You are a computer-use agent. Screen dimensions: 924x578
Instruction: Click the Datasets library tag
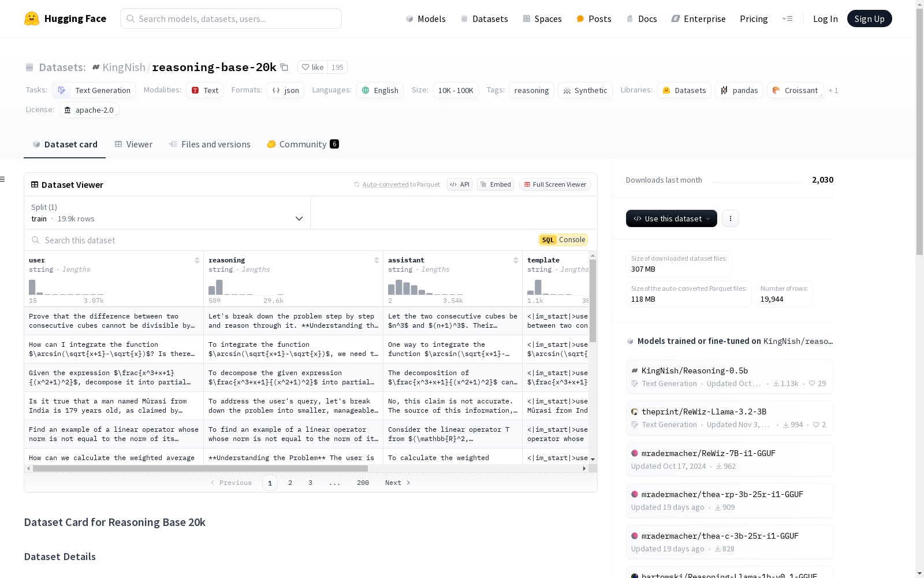684,90
